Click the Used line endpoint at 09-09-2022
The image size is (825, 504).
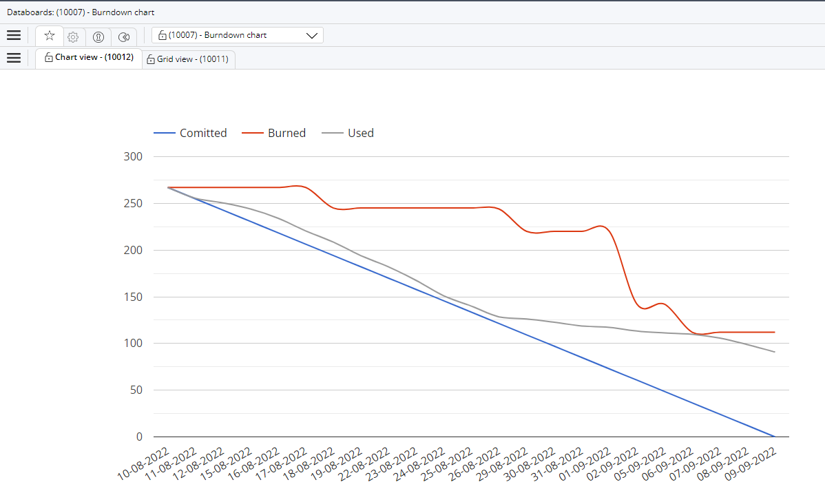pos(775,352)
